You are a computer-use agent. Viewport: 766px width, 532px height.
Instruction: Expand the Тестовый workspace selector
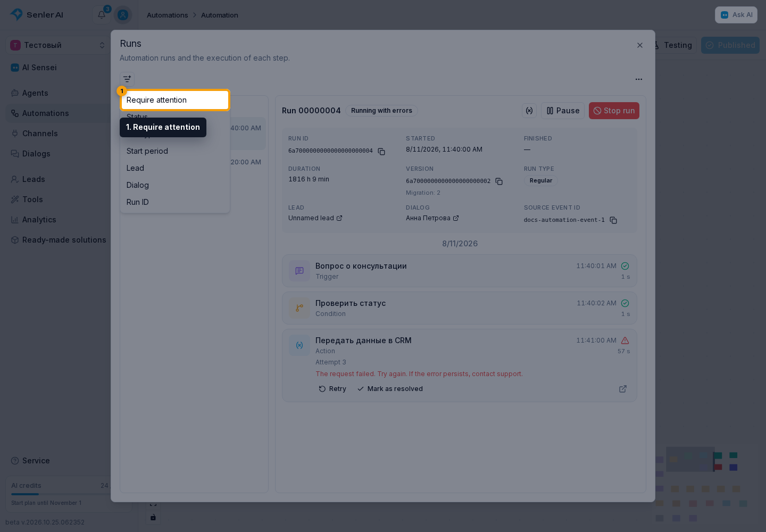[x=58, y=45]
